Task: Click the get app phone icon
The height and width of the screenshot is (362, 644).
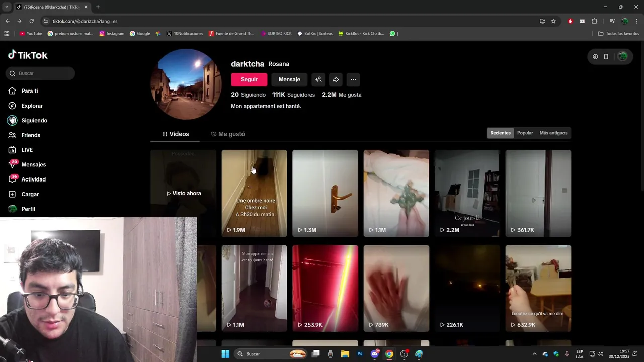Action: [606, 56]
